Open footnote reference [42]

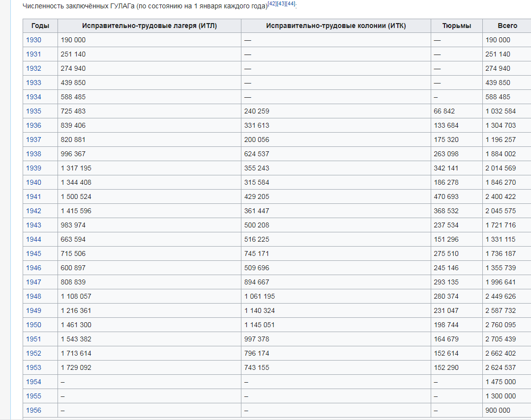pos(272,4)
